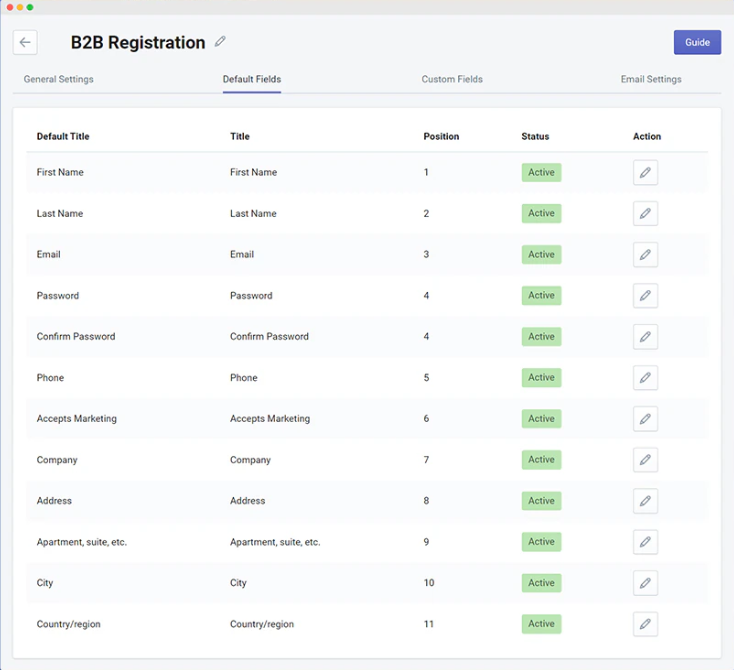Screen dimensions: 734x670
Task: Edit the Accepts Marketing field row
Action: click(645, 419)
